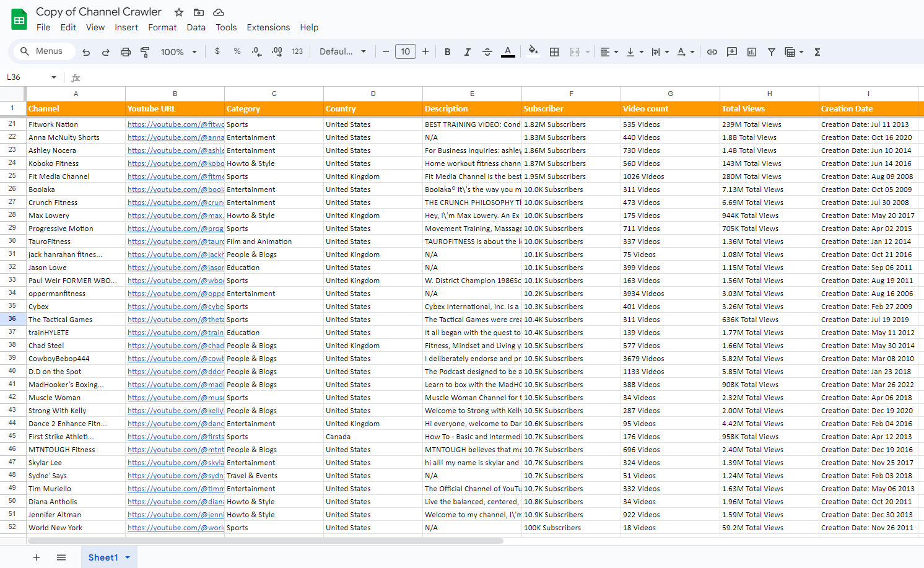The image size is (924, 568).
Task: Open the fill color picker
Action: pyautogui.click(x=533, y=51)
